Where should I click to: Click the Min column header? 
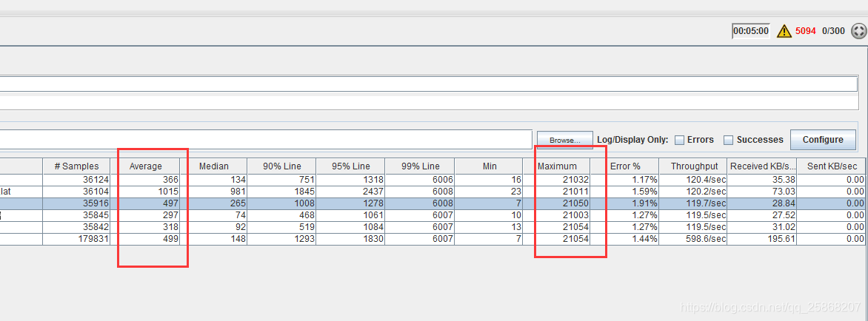[490, 166]
